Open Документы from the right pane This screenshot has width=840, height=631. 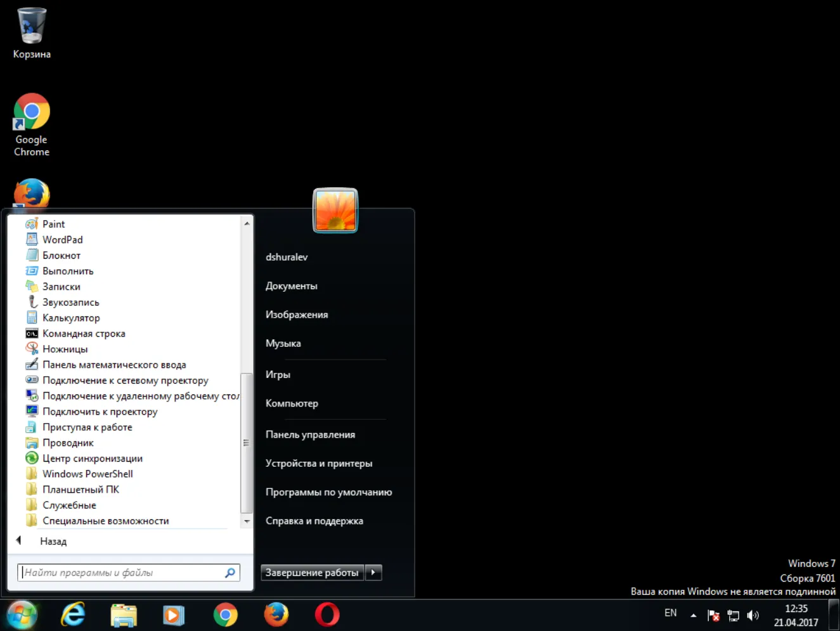pyautogui.click(x=292, y=286)
